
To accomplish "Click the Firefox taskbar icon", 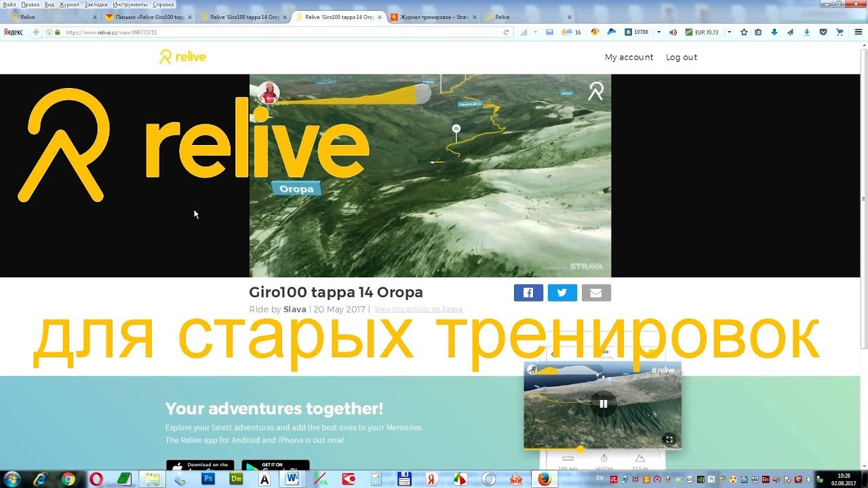I will click(545, 479).
